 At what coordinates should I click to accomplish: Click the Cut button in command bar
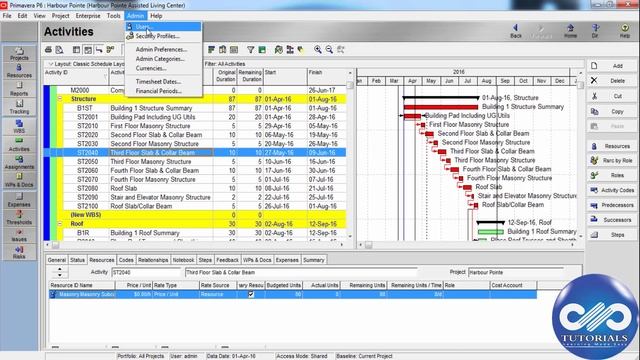click(x=611, y=96)
